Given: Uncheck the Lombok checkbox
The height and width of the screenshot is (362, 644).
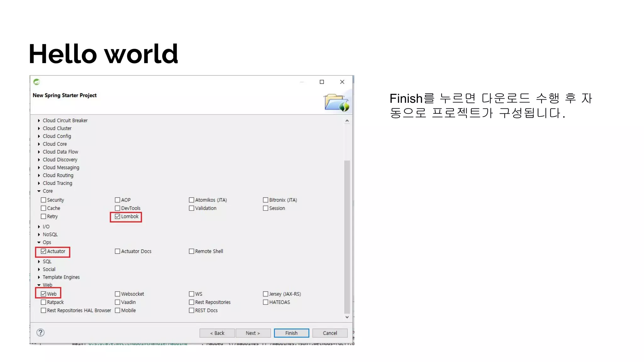Looking at the screenshot, I should (117, 217).
